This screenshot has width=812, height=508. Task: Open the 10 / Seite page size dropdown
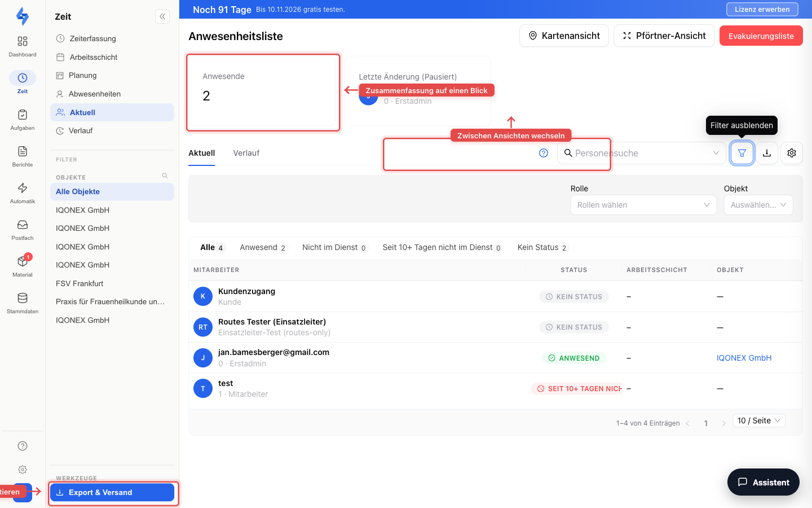click(x=759, y=421)
